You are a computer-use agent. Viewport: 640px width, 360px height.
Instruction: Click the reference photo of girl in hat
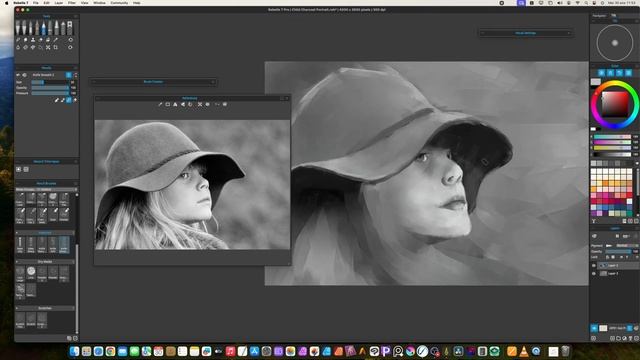192,184
